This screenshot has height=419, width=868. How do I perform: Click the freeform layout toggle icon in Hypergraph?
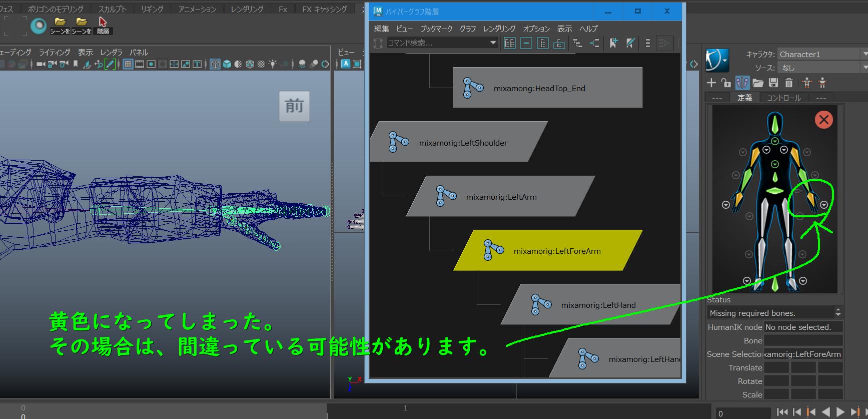tap(648, 44)
